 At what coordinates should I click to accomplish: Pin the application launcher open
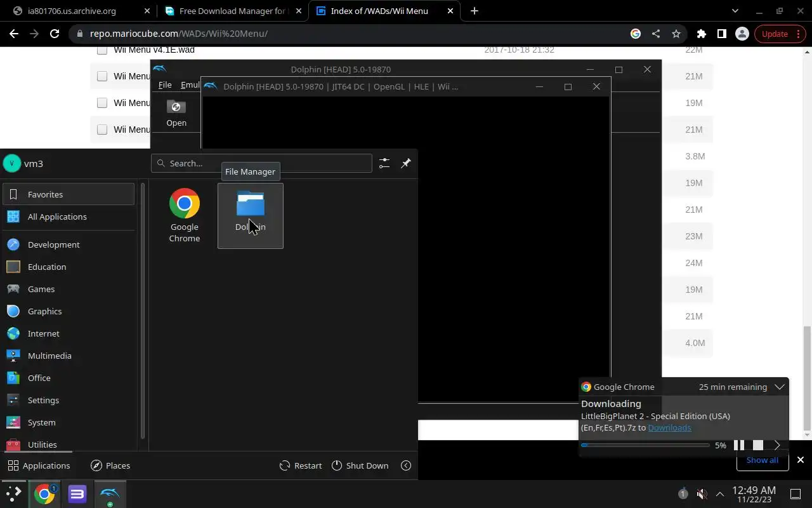pos(406,163)
